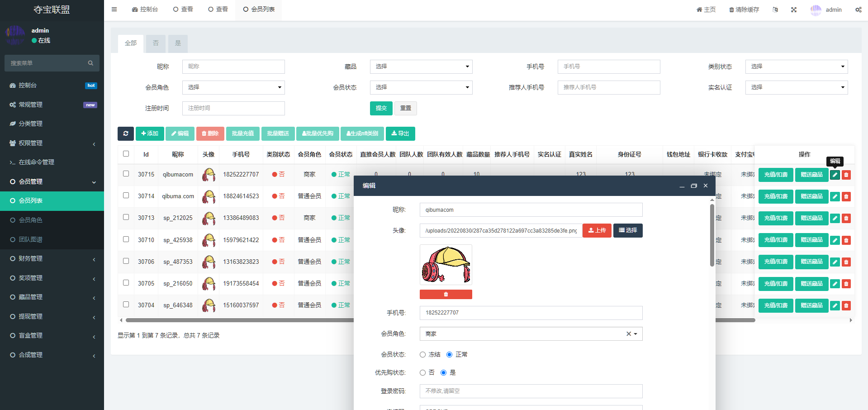868x410 pixels.
Task: Switch to the 否 filter tab
Action: click(156, 43)
